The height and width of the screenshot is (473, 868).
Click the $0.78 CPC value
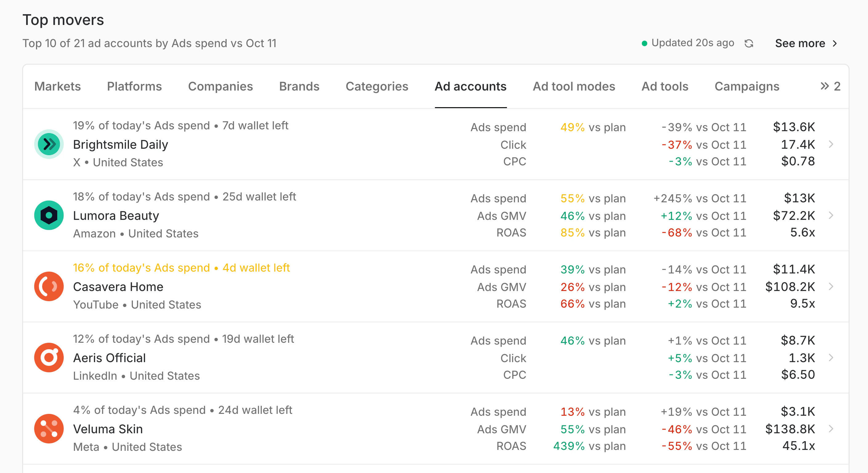798,161
